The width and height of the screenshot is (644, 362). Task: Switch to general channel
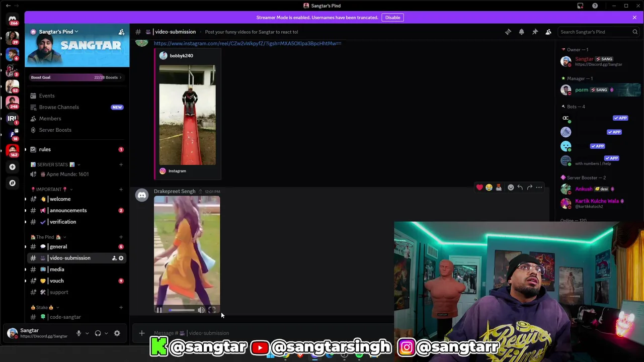77,246
